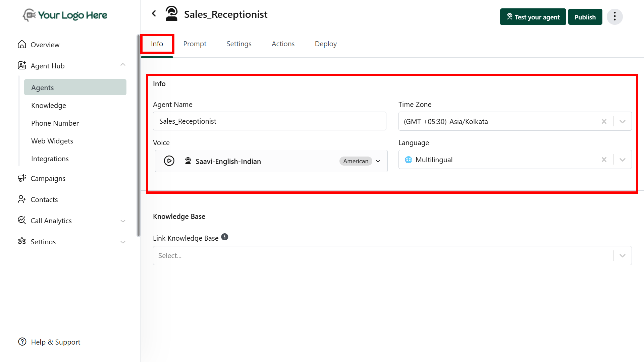This screenshot has height=362, width=644.
Task: Click the Link Knowledge Base info icon
Action: pos(225,237)
